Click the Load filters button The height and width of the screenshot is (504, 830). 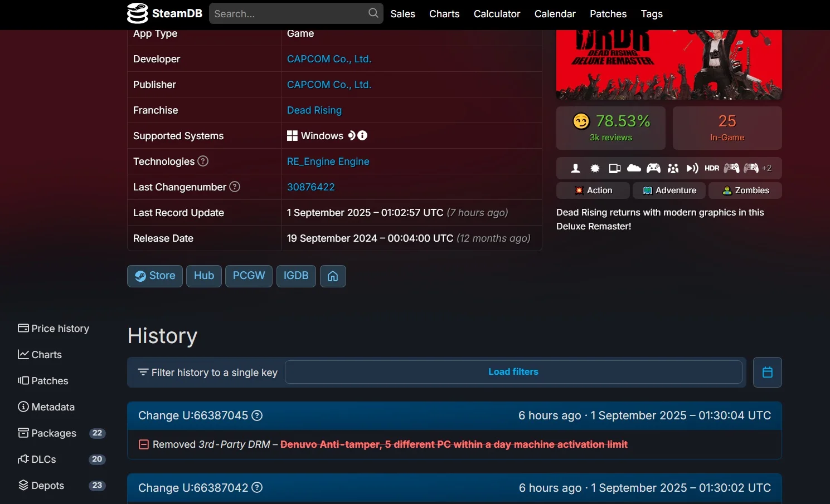(513, 372)
